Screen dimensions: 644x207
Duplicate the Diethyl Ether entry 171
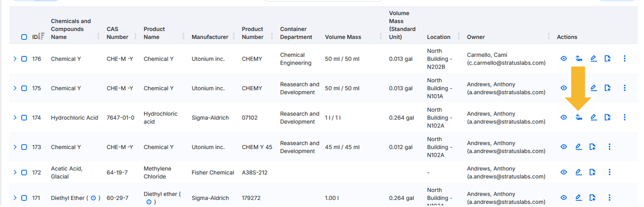593,198
